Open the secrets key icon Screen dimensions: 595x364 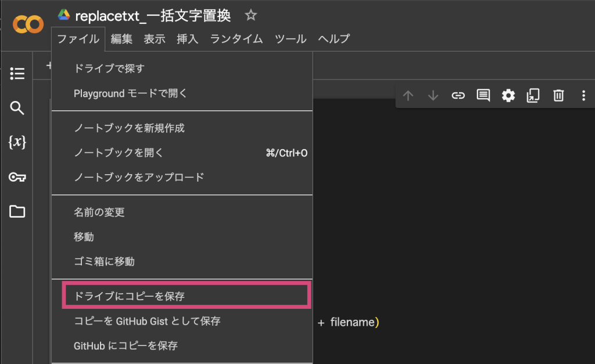click(17, 177)
